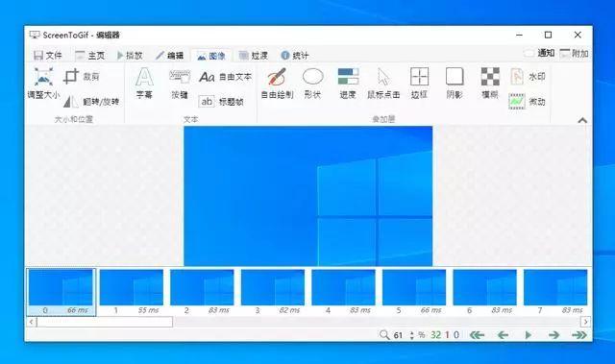
Task: Switch to the 主页 home tab
Action: (x=89, y=56)
